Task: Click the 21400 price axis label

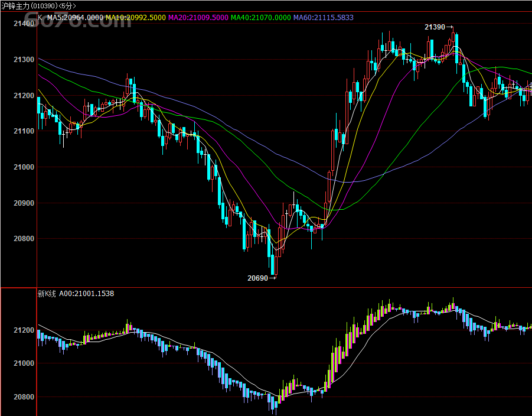Action: [x=24, y=24]
